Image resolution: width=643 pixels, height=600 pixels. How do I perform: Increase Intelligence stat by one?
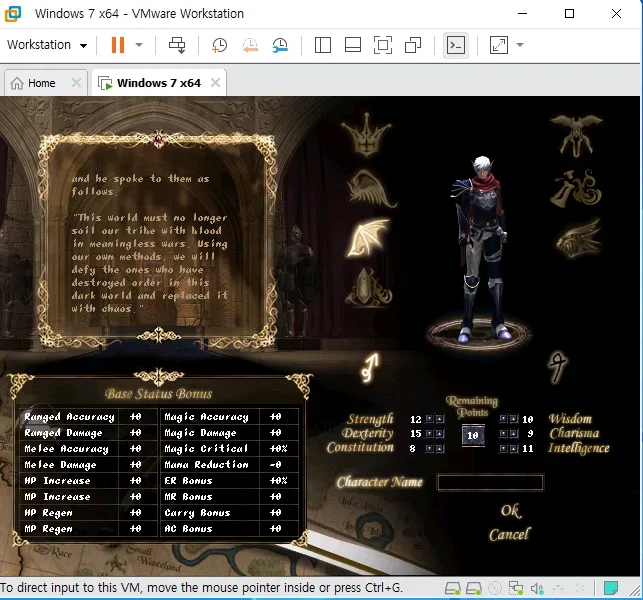pyautogui.click(x=513, y=448)
